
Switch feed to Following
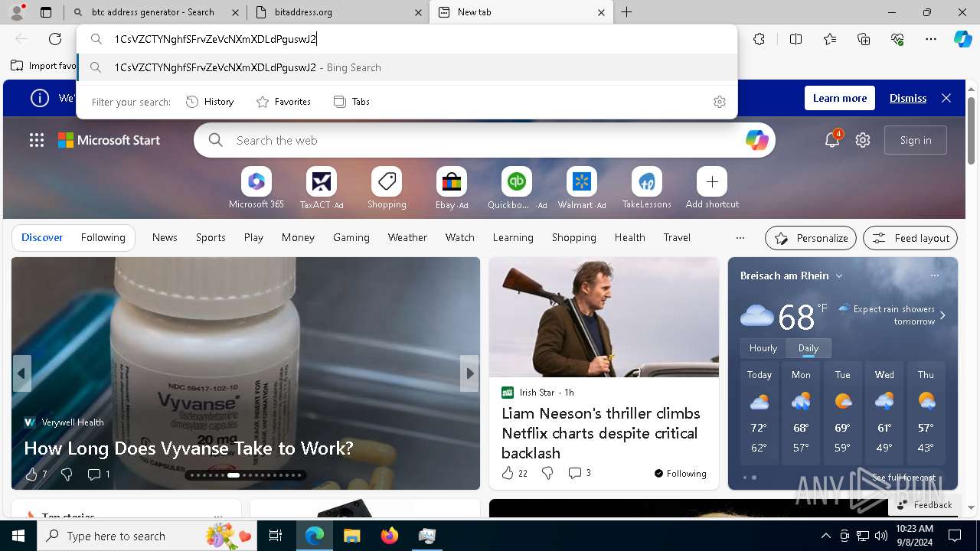[103, 237]
